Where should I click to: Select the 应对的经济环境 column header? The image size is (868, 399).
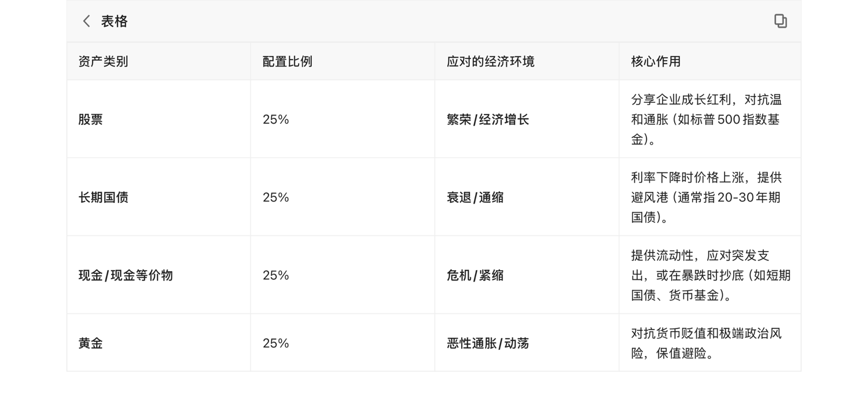[x=491, y=61]
